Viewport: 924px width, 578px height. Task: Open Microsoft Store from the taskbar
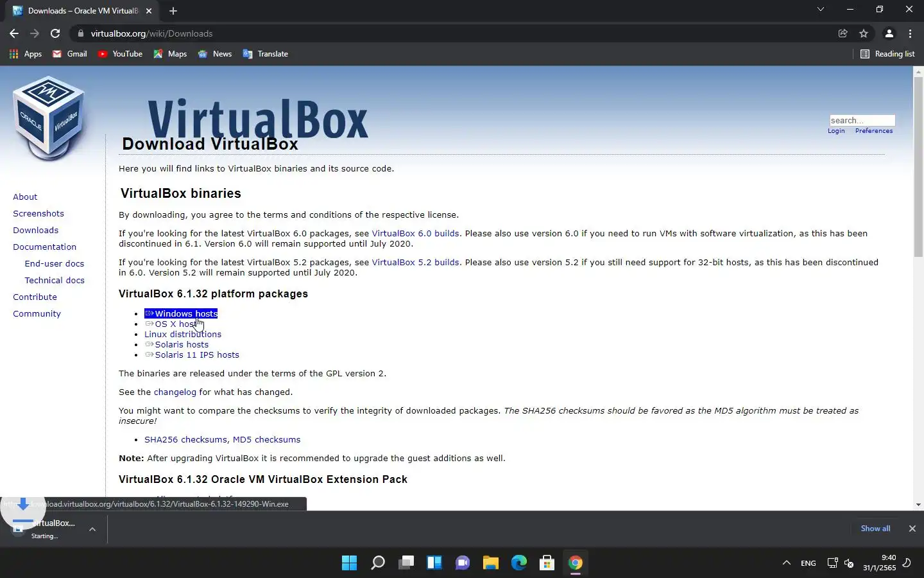tap(547, 563)
